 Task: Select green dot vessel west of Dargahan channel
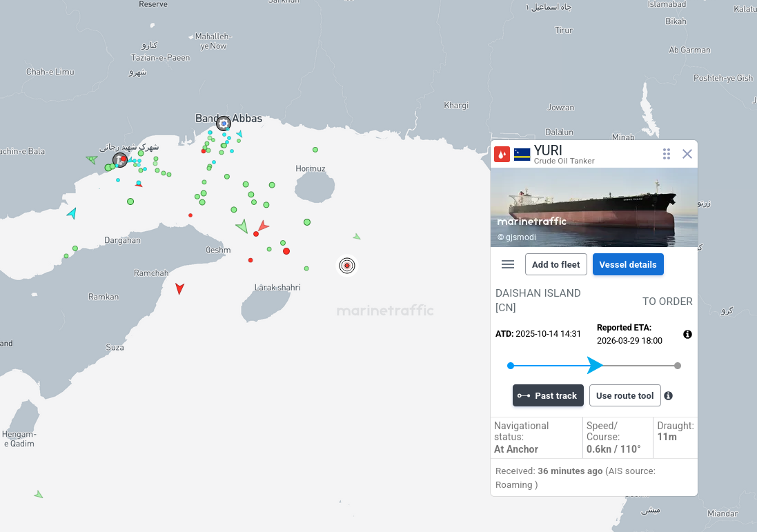click(75, 248)
